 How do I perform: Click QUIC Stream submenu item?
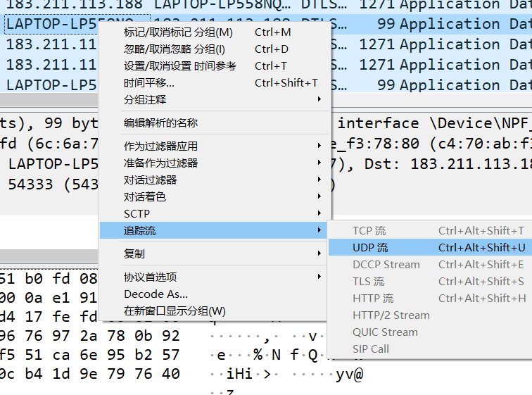click(x=430, y=332)
